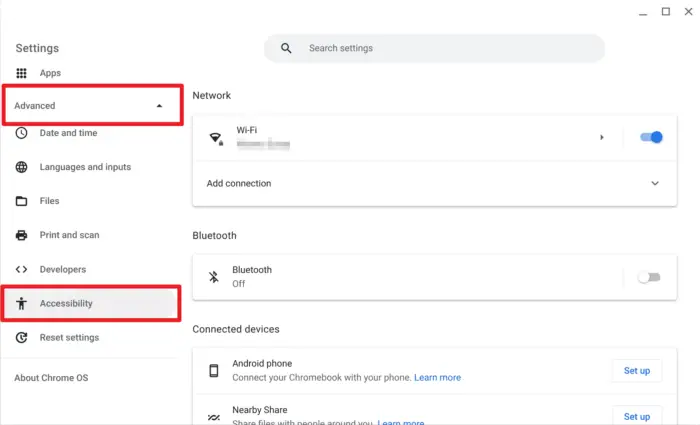Open Print and scan settings

click(x=69, y=235)
